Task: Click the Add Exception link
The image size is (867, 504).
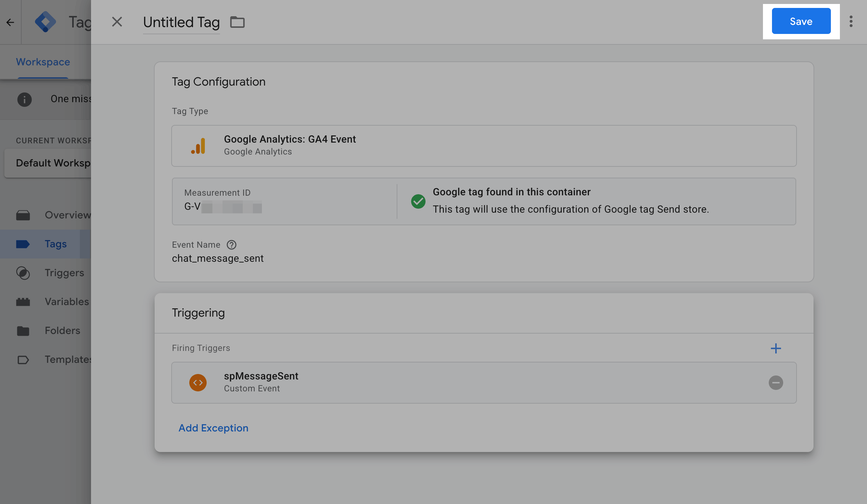Action: click(x=213, y=428)
